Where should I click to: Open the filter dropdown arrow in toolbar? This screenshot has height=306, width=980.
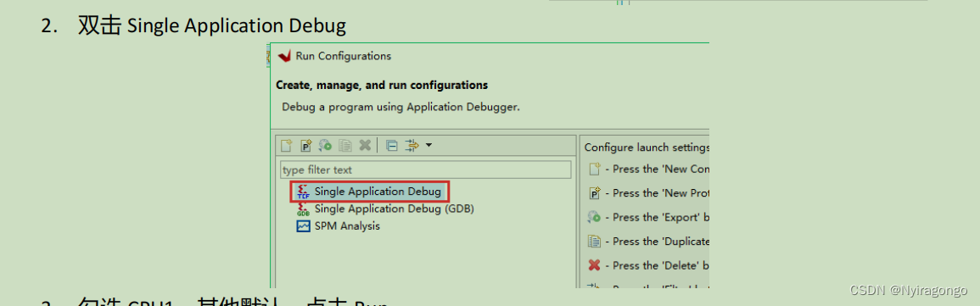(428, 146)
